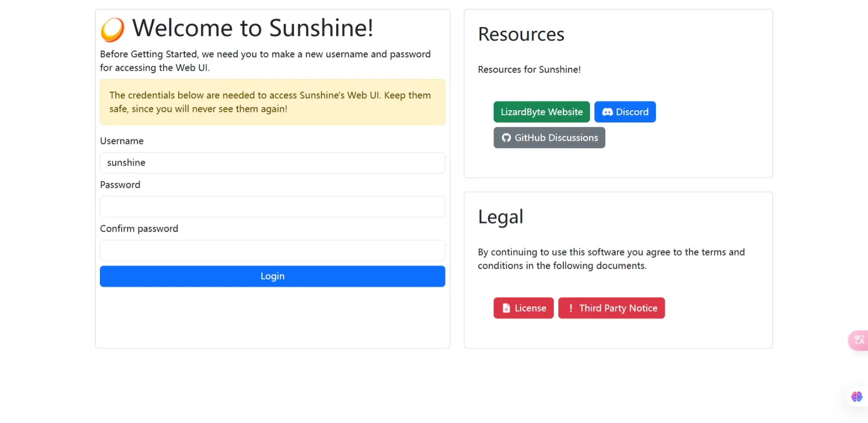Open the floating brain assistant icon
Image resolution: width=868 pixels, height=423 pixels.
(857, 396)
